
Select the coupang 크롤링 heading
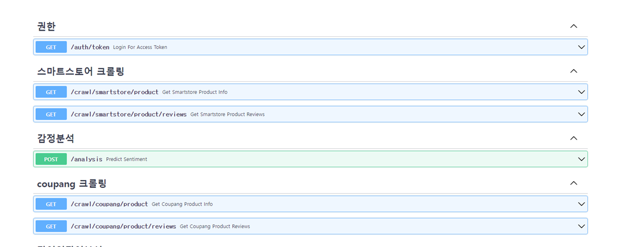72,183
